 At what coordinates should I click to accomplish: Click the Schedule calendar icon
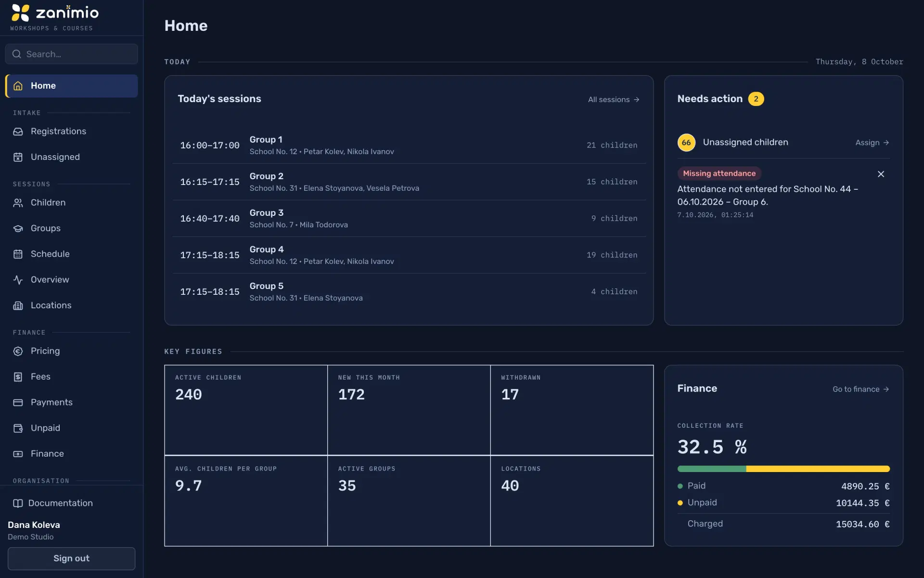click(x=18, y=254)
